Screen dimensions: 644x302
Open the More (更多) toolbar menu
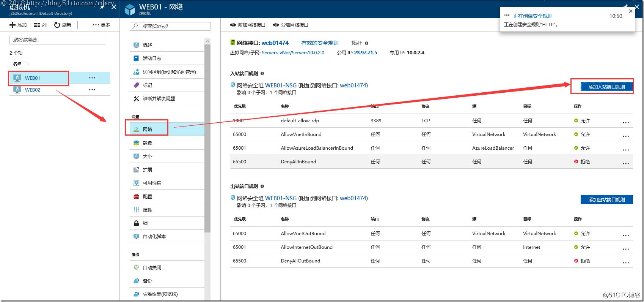click(101, 25)
